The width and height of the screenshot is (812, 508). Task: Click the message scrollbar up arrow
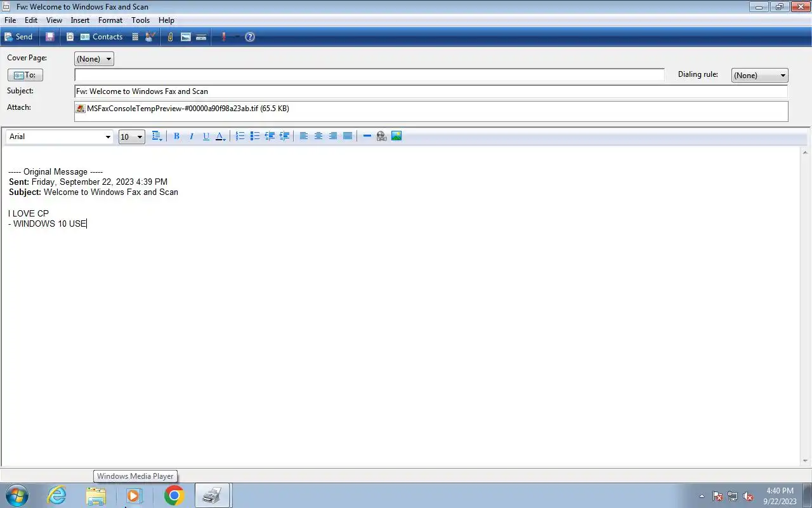pyautogui.click(x=806, y=152)
